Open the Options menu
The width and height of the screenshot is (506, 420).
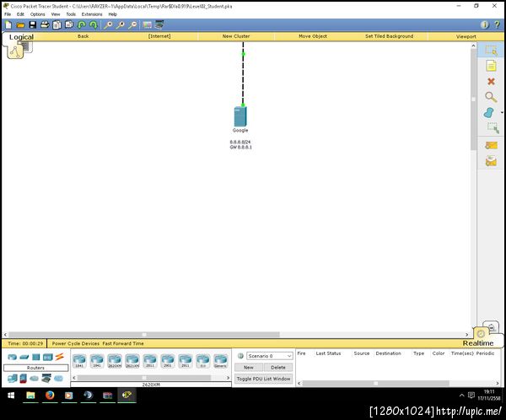click(37, 14)
